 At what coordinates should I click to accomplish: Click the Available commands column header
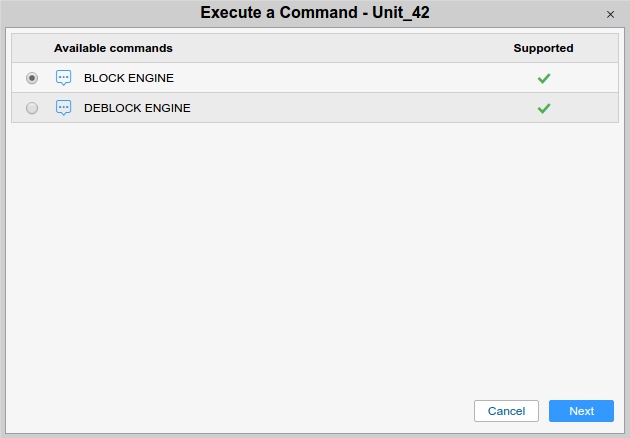pyautogui.click(x=113, y=48)
